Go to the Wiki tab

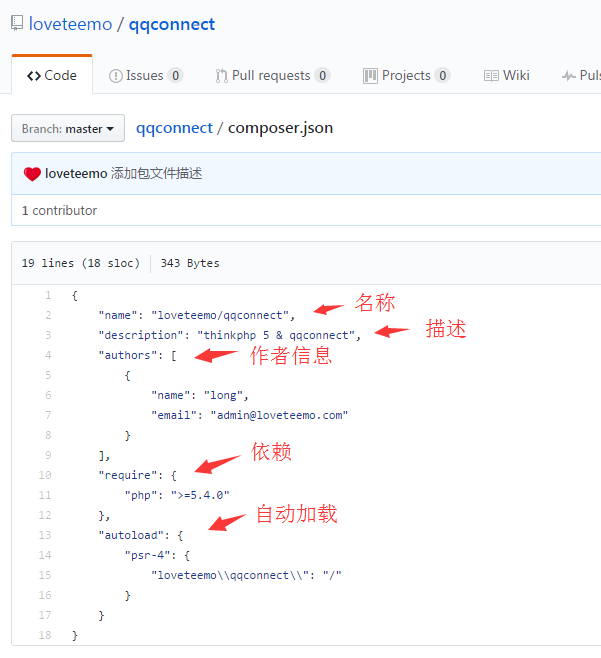pyautogui.click(x=516, y=76)
